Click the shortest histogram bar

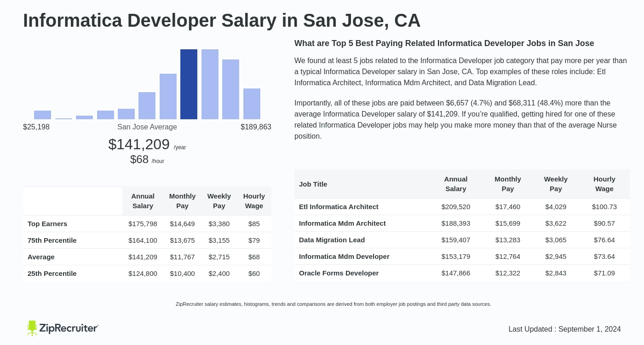point(63,118)
